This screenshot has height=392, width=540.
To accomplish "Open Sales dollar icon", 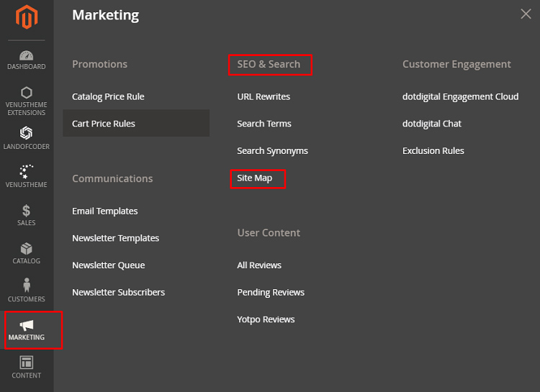I will tap(27, 211).
